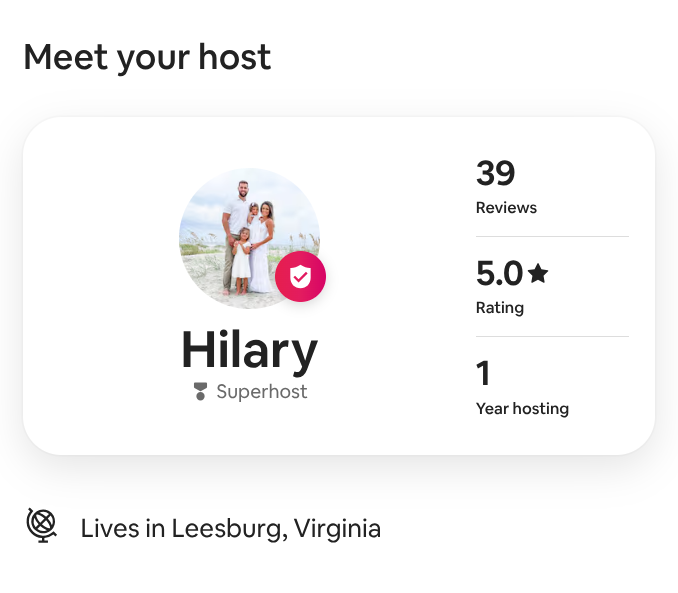Click the Rating label
Viewport: 678px width, 593px height.
500,308
